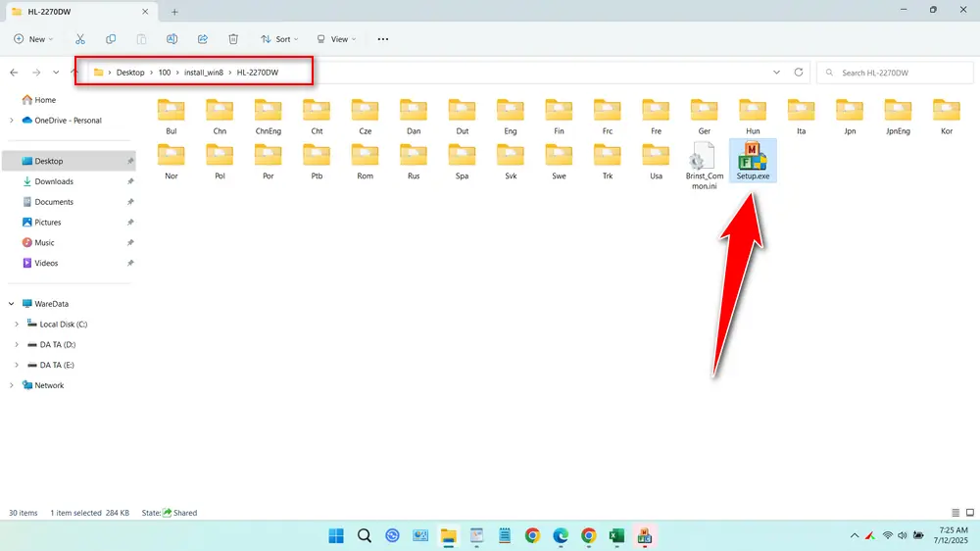Click the Delete trash can icon
This screenshot has height=551, width=980.
coord(233,39)
